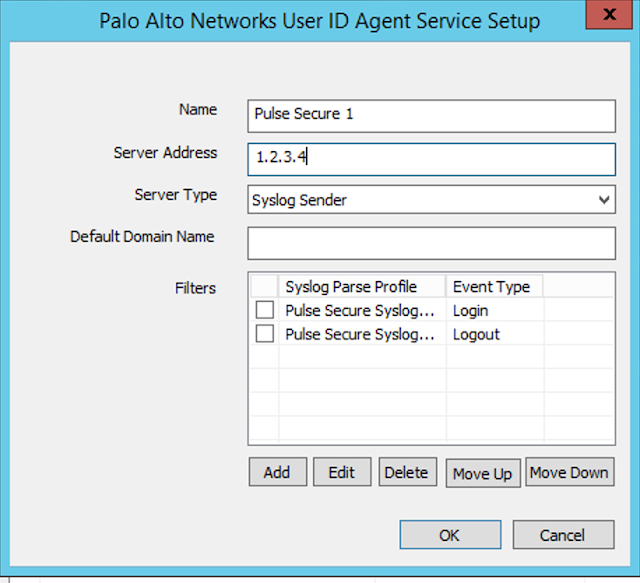Check the Logout filter checkbox
This screenshot has width=640, height=583.
click(264, 334)
